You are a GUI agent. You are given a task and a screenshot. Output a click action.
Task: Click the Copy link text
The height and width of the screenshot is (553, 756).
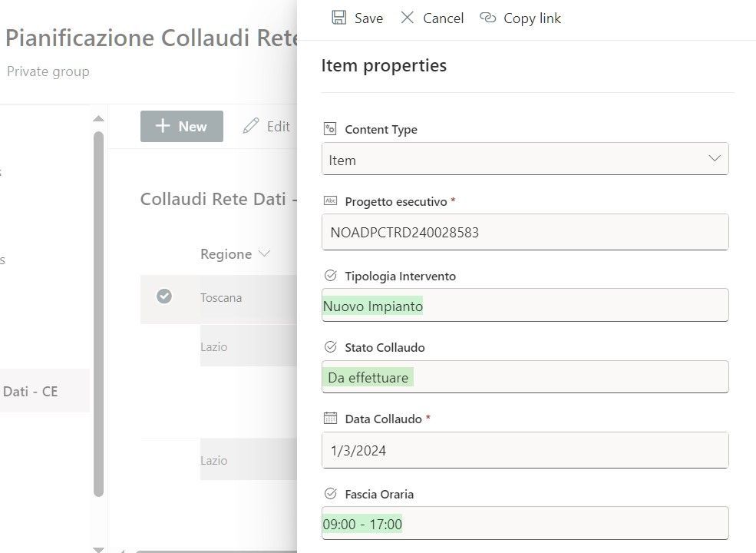tap(532, 18)
